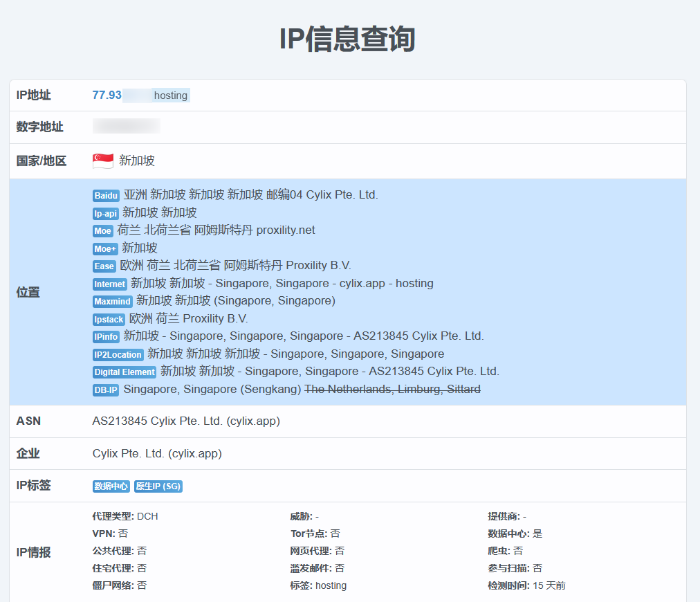Select the 原生IP (SG) tag
The image size is (700, 602).
tap(158, 486)
